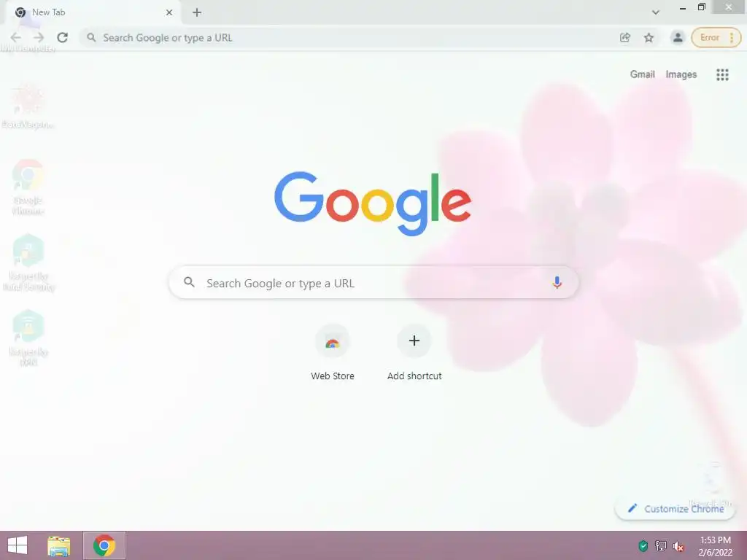Open a new tab with plus button

[197, 12]
